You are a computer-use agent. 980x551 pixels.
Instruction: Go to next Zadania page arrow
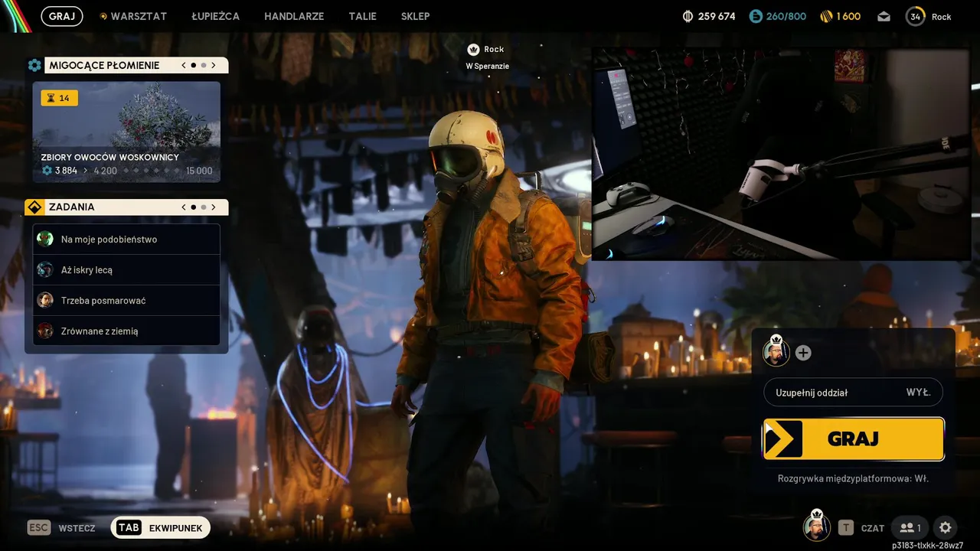[x=214, y=207]
